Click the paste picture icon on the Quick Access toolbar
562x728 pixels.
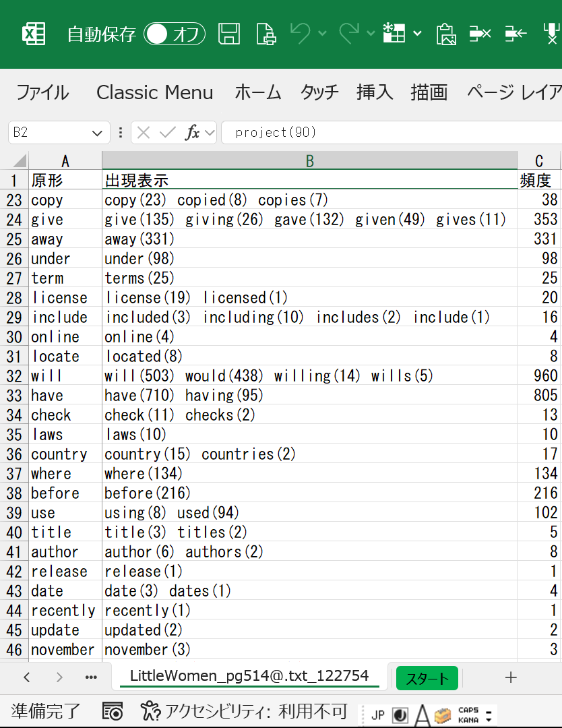[x=445, y=35]
